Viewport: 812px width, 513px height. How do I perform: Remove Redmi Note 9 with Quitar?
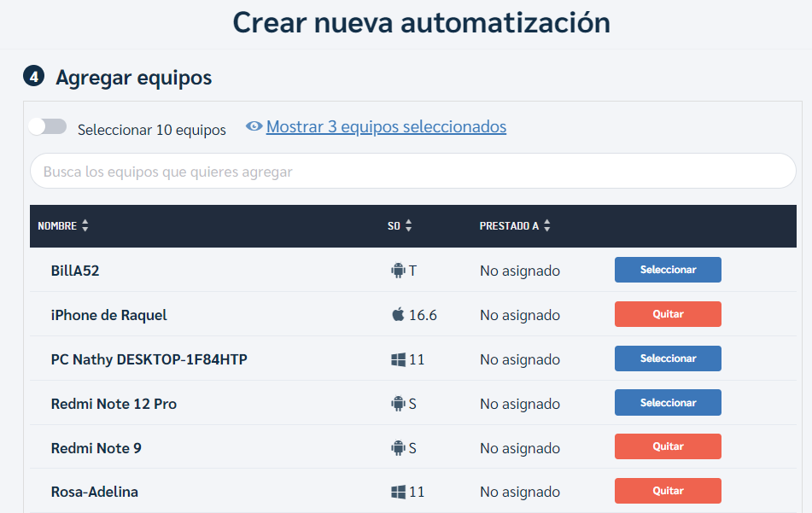click(668, 446)
